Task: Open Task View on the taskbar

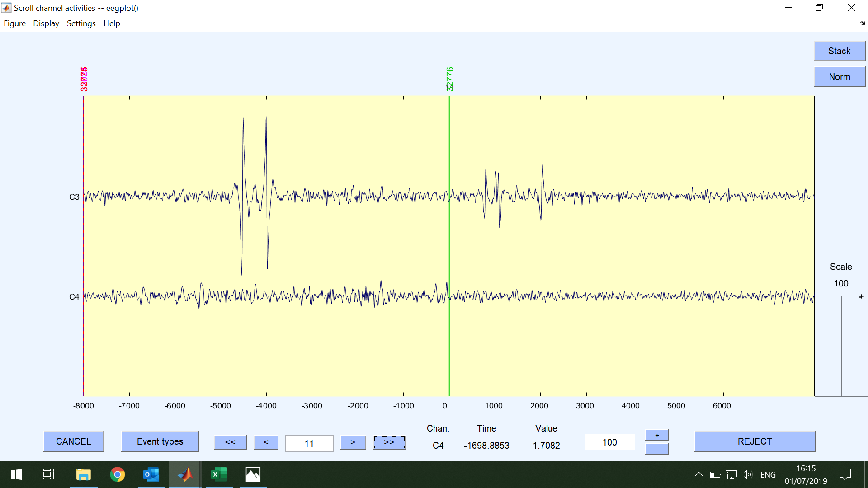Action: [49, 474]
